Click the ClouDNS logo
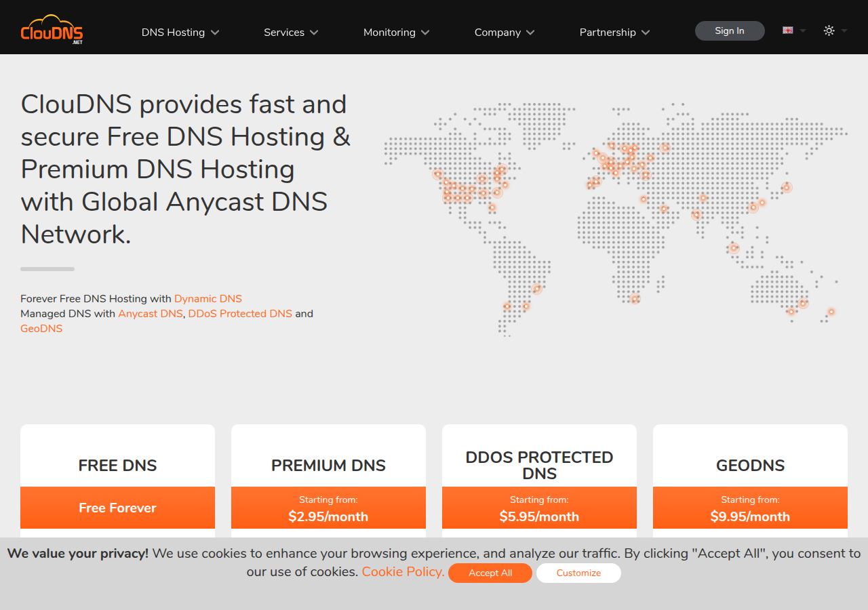This screenshot has width=868, height=610. [x=52, y=29]
